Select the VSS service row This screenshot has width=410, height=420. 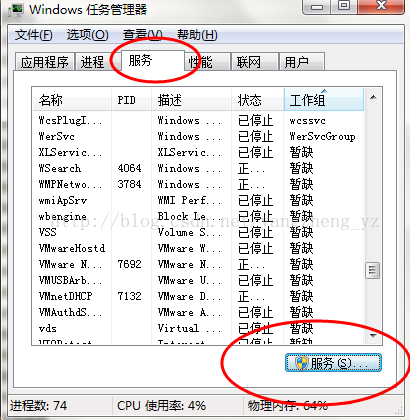(x=198, y=232)
